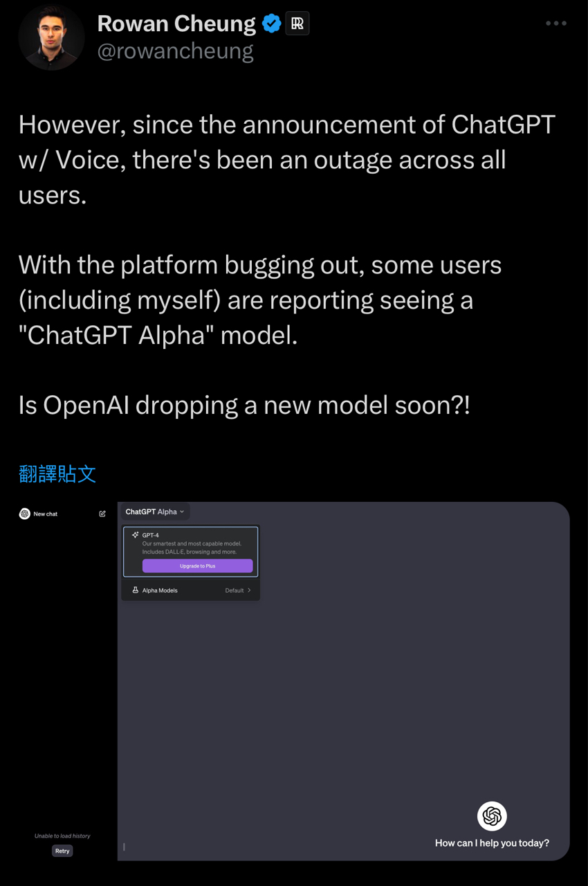Click the flask icon beside Alpha Models
Screen dimensions: 588x886
[x=135, y=590]
